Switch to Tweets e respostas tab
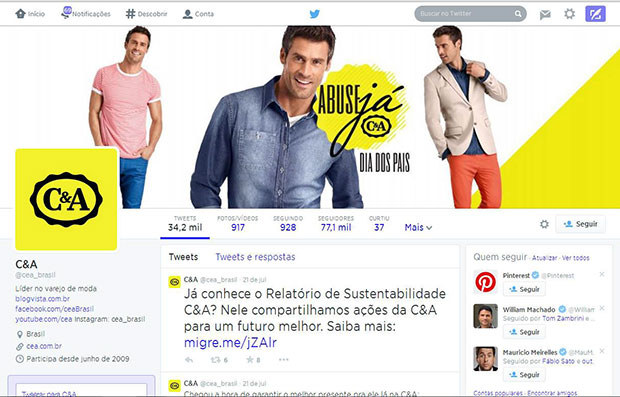This screenshot has width=620, height=397. tap(255, 257)
